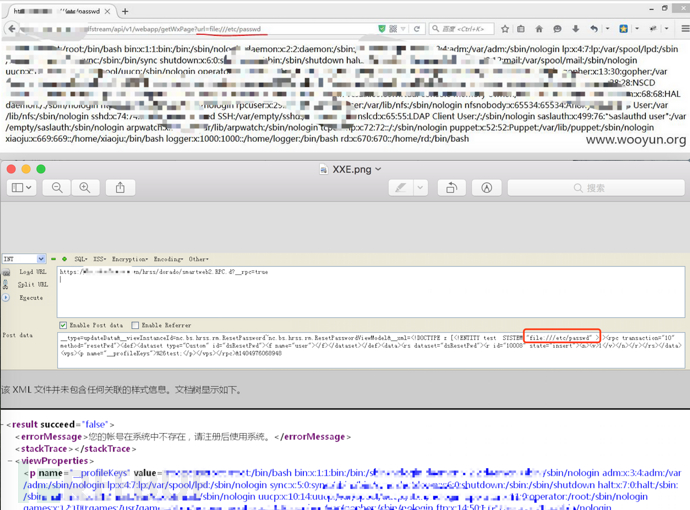
Task: Click the Split URL label button
Action: (33, 285)
